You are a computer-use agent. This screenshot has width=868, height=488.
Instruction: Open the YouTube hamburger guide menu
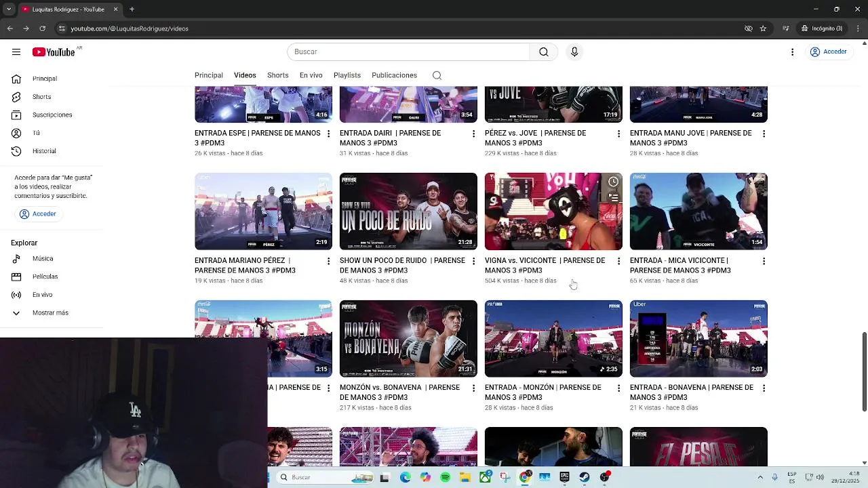(16, 52)
